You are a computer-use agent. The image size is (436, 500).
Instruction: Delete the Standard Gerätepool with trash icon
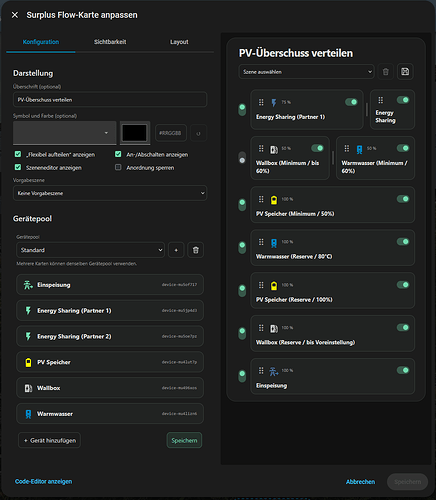[196, 250]
